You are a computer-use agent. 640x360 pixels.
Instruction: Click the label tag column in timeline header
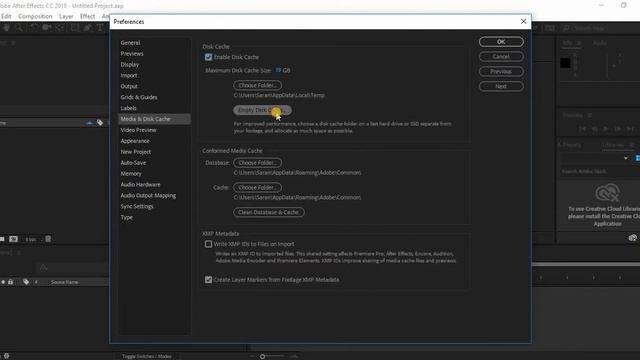coord(26,282)
